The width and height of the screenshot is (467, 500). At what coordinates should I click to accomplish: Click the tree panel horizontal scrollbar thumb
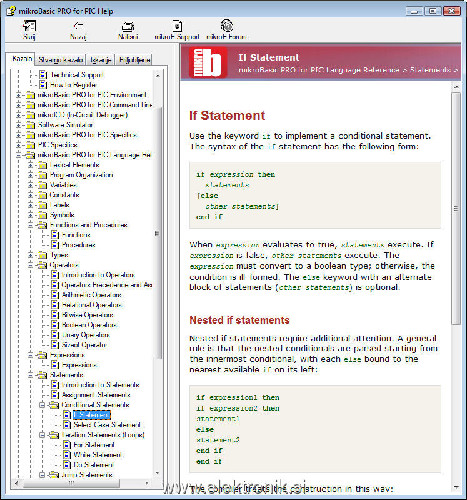pos(71,483)
